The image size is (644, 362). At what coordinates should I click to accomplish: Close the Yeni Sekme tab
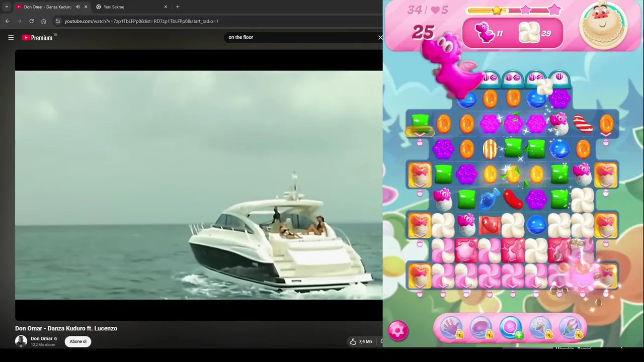[x=166, y=7]
